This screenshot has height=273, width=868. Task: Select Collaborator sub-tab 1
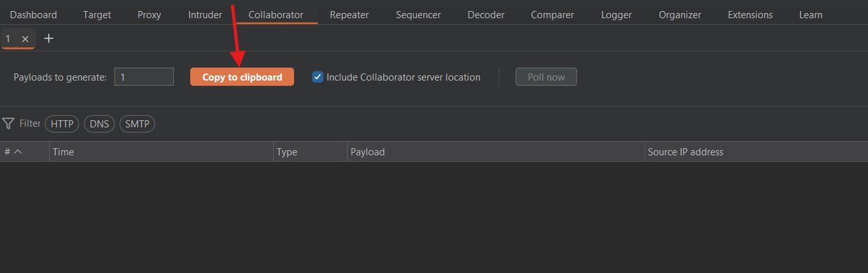pos(8,39)
